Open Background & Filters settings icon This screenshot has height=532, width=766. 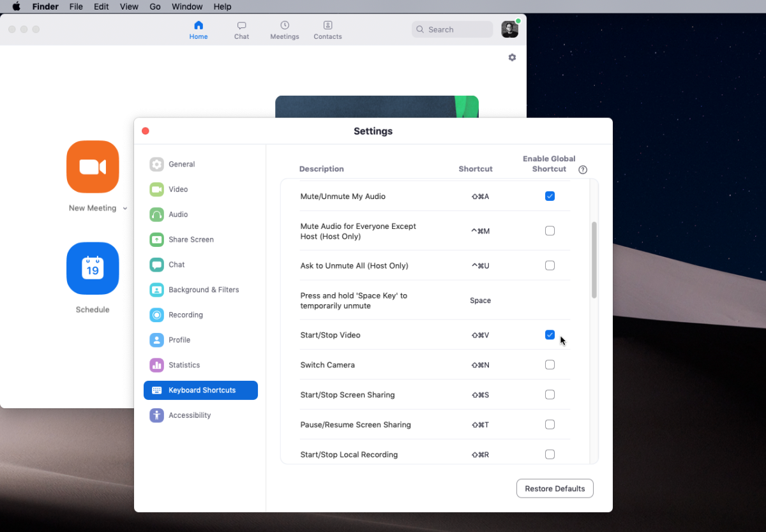[156, 290]
